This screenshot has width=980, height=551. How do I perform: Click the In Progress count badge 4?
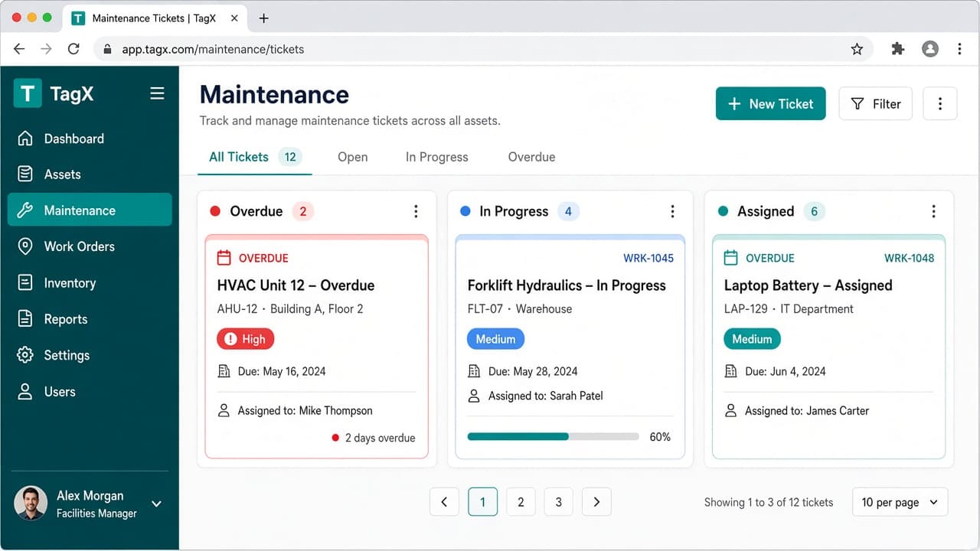tap(568, 211)
